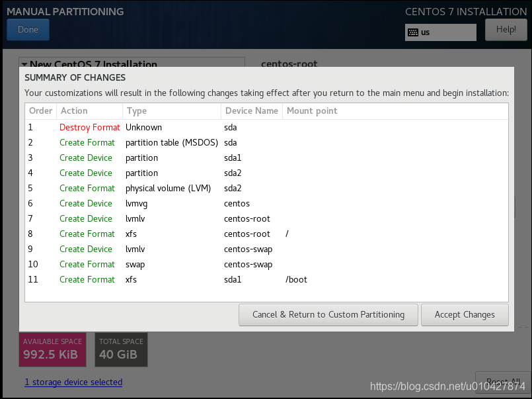Select the swap type cell in row 10
The height and width of the screenshot is (399, 532).
[x=135, y=265]
